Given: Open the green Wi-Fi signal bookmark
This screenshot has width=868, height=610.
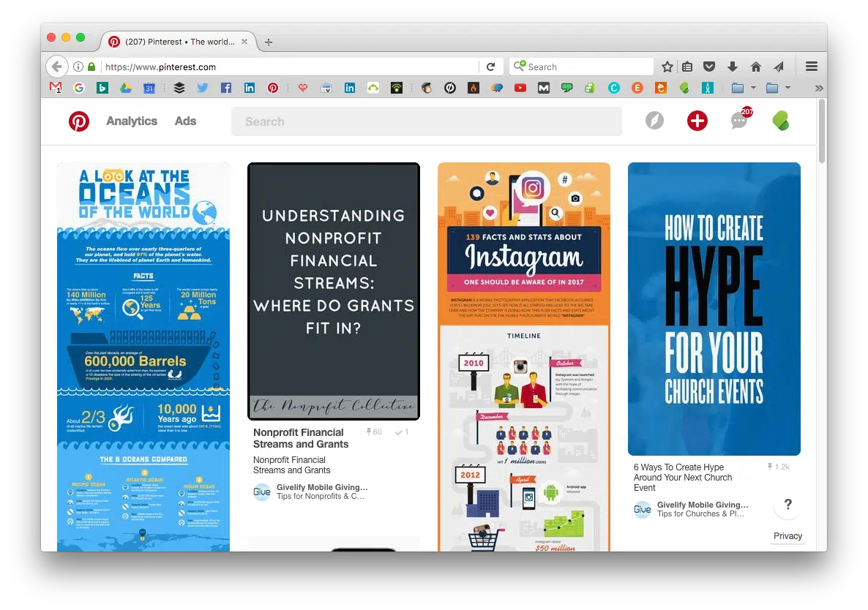Looking at the screenshot, I should tap(397, 87).
